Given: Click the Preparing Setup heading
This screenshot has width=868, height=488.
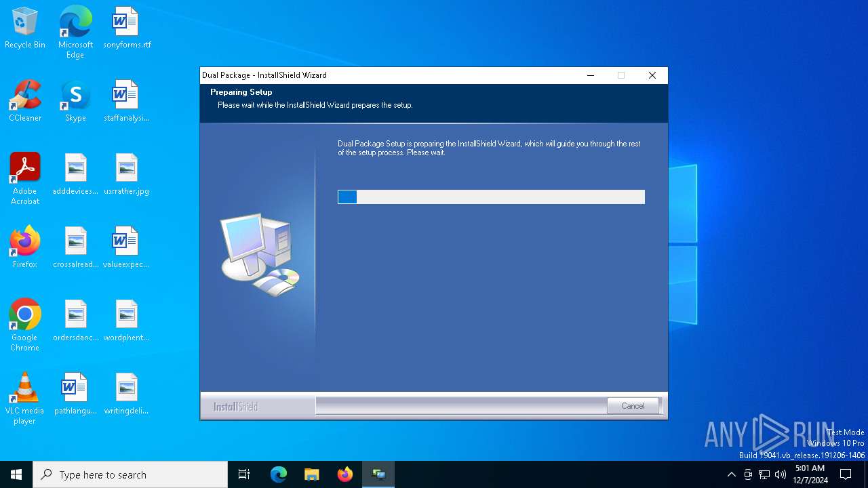Looking at the screenshot, I should [241, 92].
